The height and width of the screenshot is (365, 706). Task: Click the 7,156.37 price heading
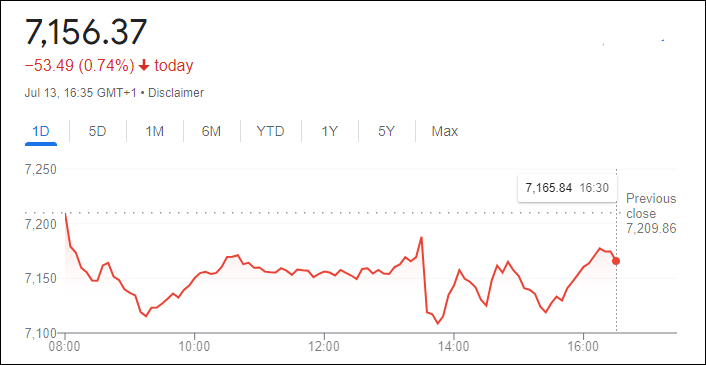pos(86,32)
